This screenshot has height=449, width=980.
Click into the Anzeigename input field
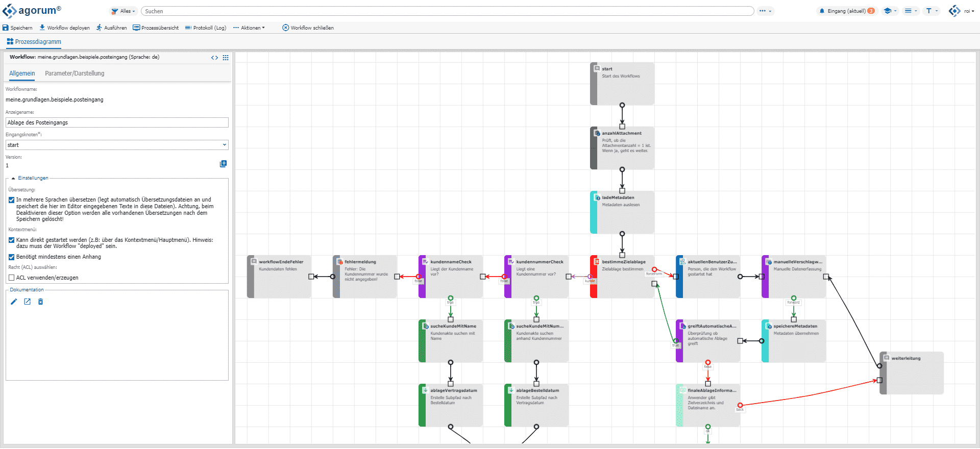[x=117, y=122]
